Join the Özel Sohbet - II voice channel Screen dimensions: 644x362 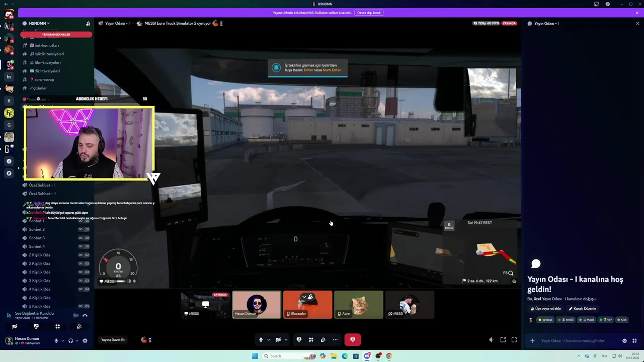tap(56, 194)
